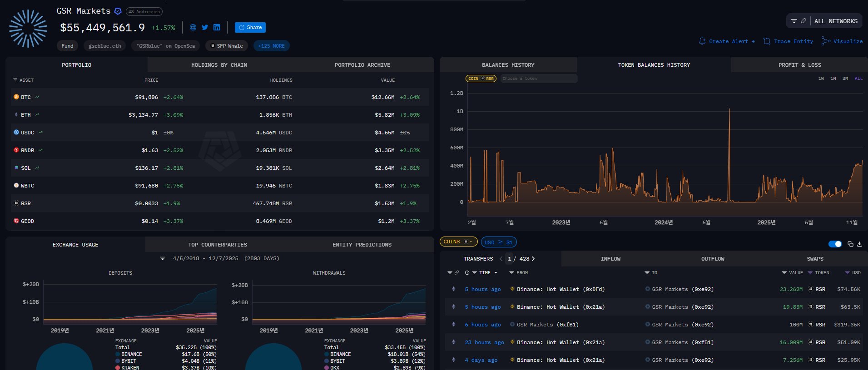
Task: Switch to the Profit & Loss tab
Action: (x=799, y=65)
